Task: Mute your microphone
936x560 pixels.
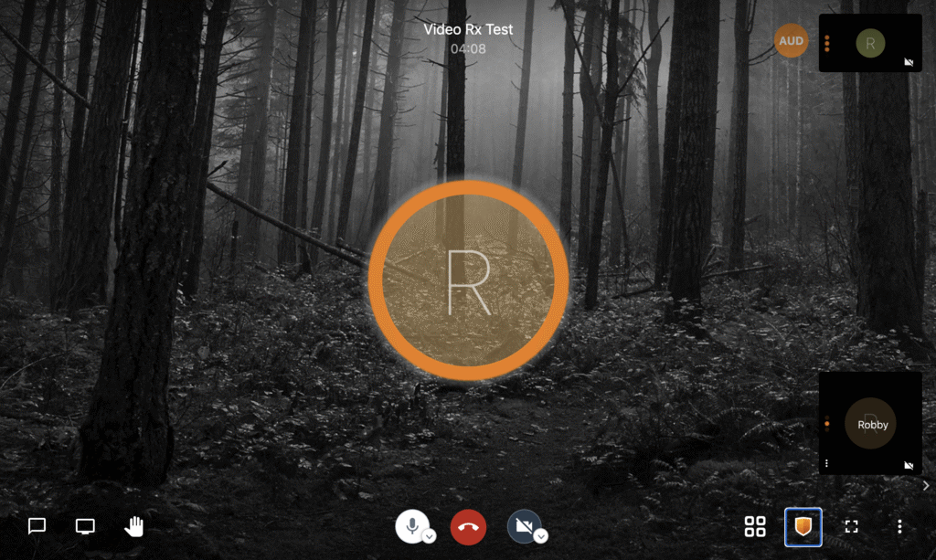Action: pos(412,525)
